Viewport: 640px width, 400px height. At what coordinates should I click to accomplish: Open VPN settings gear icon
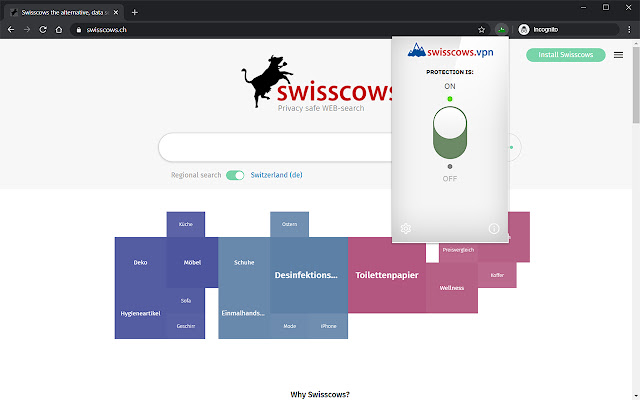[x=406, y=229]
